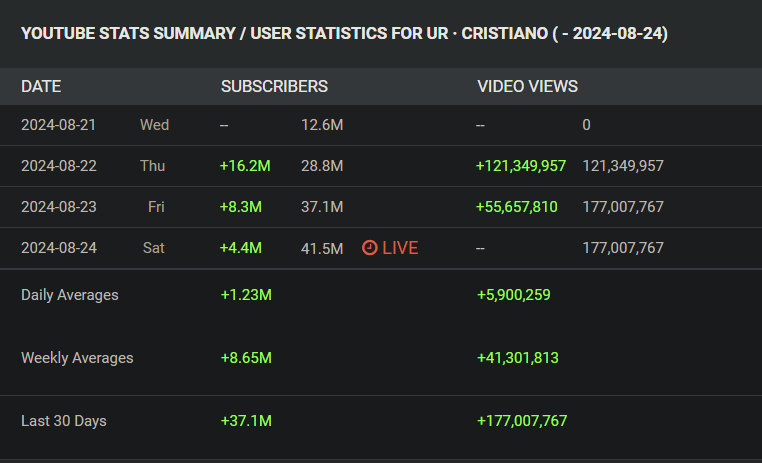Click the Thu weekday cell
Viewport: 762px width, 463px height.
153,166
